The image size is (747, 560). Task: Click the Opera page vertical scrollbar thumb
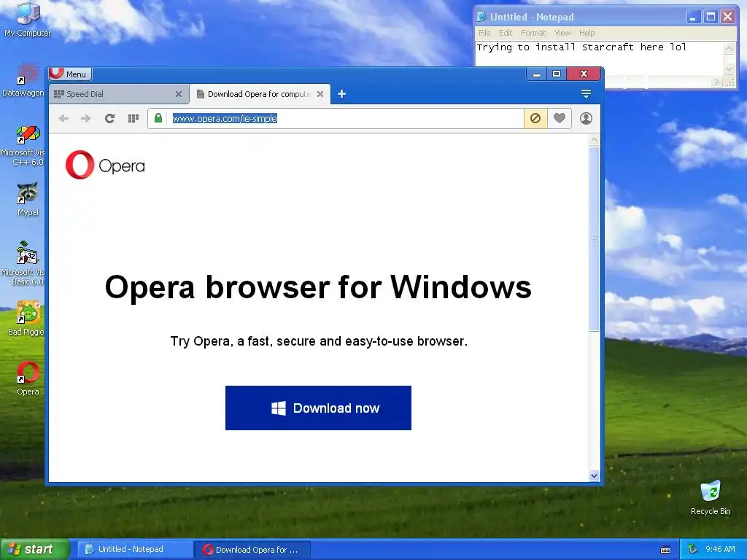pos(594,238)
